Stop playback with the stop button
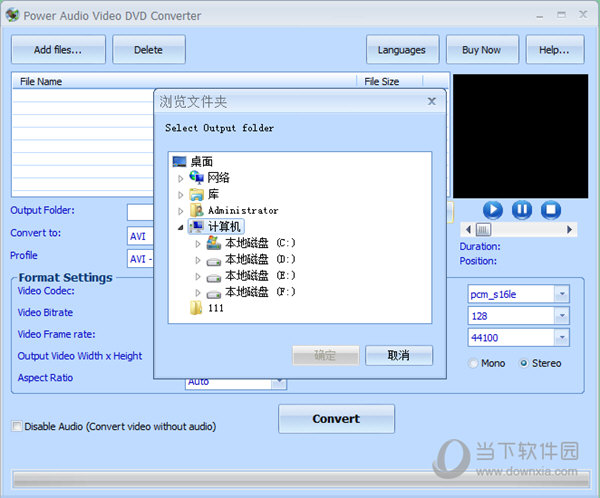 tap(551, 210)
